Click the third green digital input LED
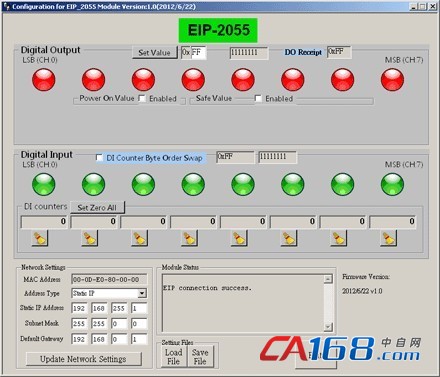Viewport: 440px width, 377px height. [143, 184]
